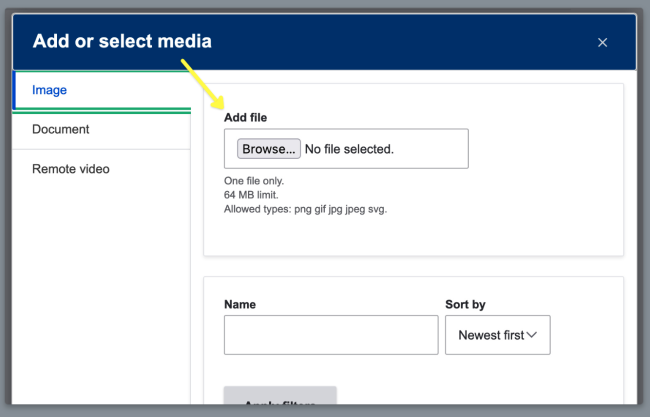
Task: Select the Remote video tab
Action: click(x=71, y=169)
